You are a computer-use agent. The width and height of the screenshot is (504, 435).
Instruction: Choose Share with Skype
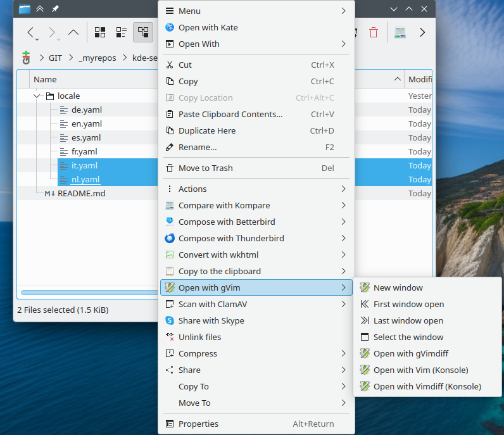256,320
